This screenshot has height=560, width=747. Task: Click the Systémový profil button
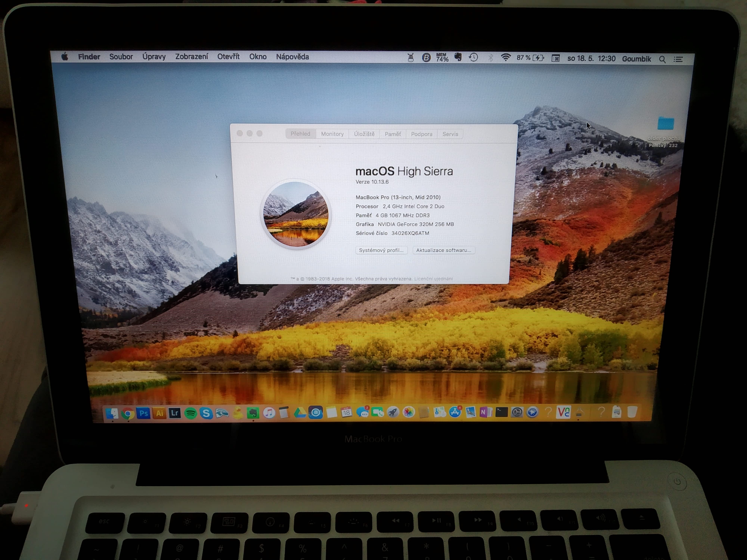[x=381, y=250]
